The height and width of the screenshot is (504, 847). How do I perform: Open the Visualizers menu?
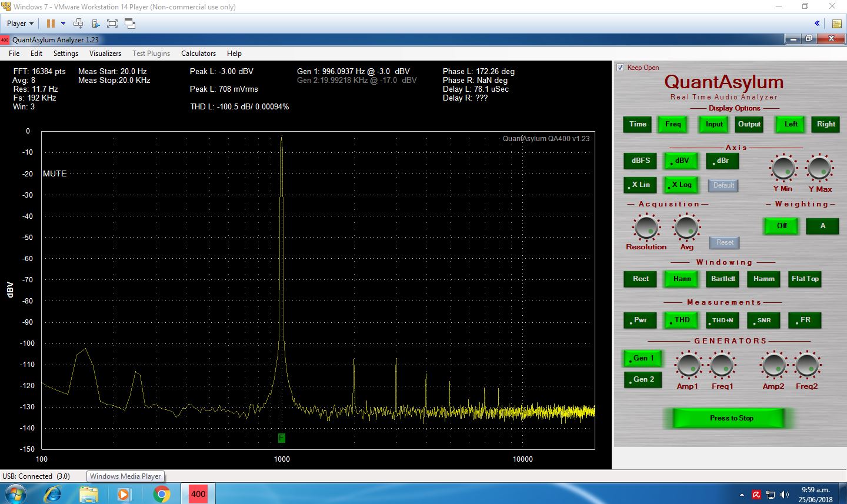pyautogui.click(x=105, y=54)
